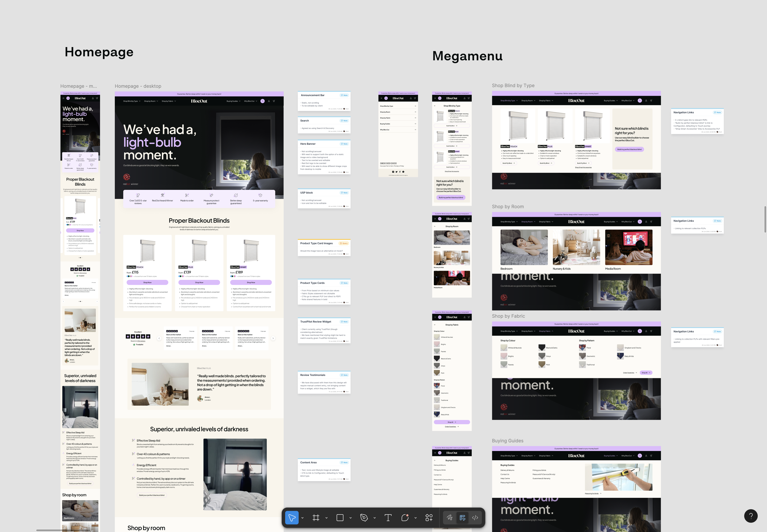Click the vertical scrollbar on right edge

[765, 219]
